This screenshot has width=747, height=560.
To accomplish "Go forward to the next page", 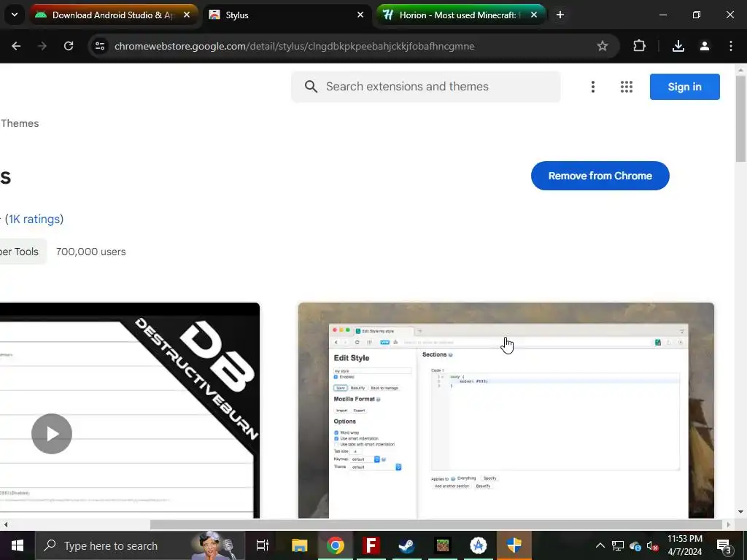I will coord(42,46).
